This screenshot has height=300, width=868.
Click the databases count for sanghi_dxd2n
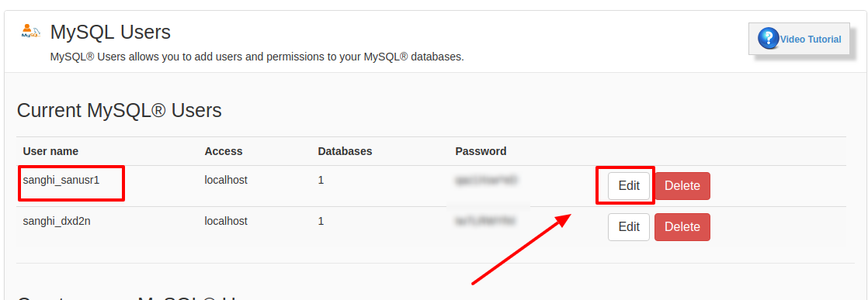pos(321,221)
